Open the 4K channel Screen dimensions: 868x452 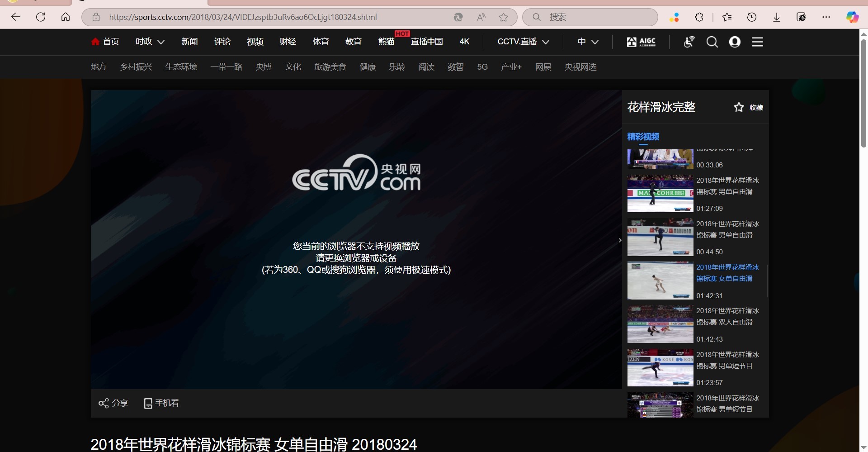(x=465, y=42)
